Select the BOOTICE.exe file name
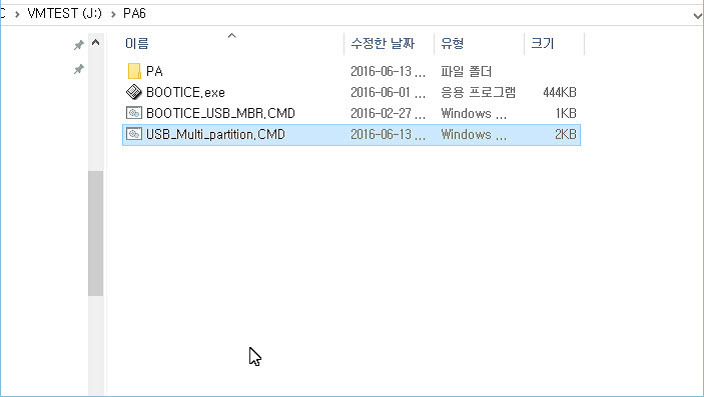This screenshot has height=397, width=704. click(185, 93)
